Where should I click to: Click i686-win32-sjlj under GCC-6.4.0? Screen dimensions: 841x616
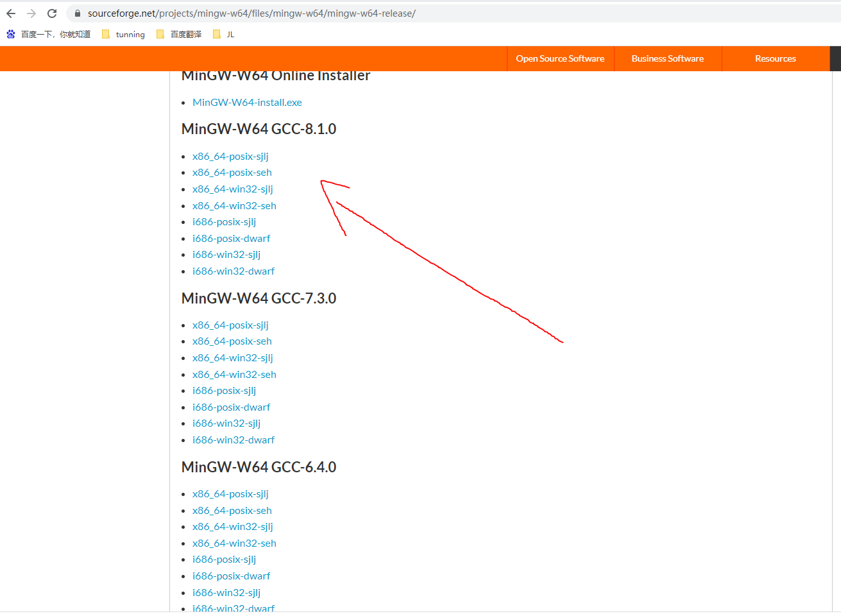[x=226, y=593]
